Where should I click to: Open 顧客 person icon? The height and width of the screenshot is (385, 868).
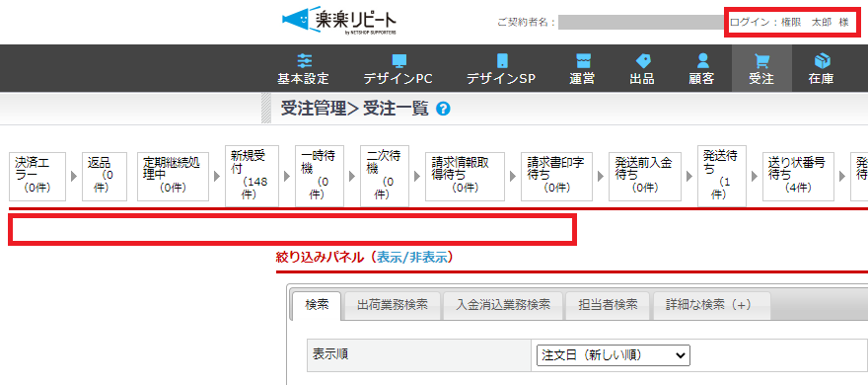click(x=702, y=61)
